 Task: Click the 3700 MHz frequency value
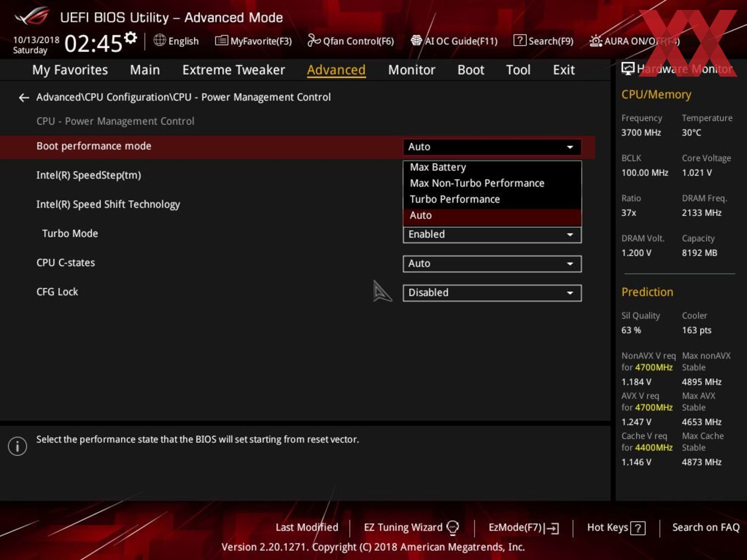point(641,132)
